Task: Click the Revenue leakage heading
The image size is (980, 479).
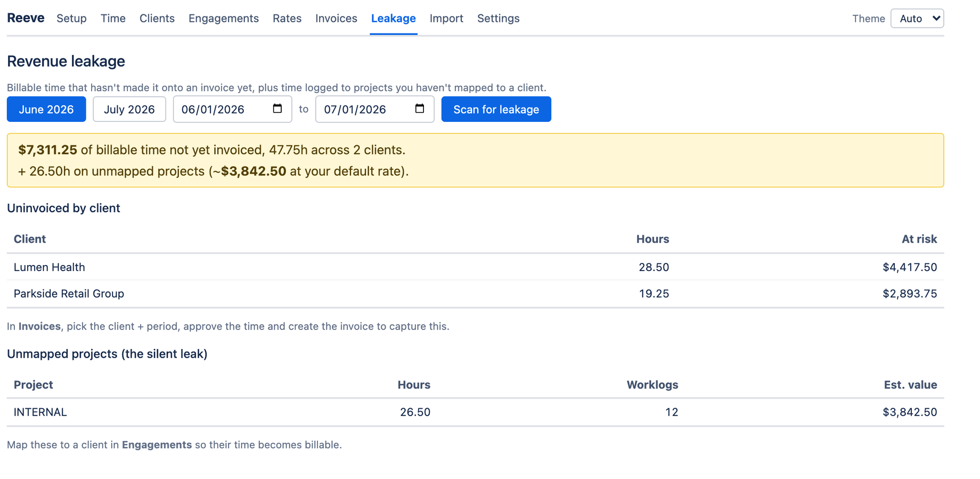Action: pyautogui.click(x=66, y=61)
